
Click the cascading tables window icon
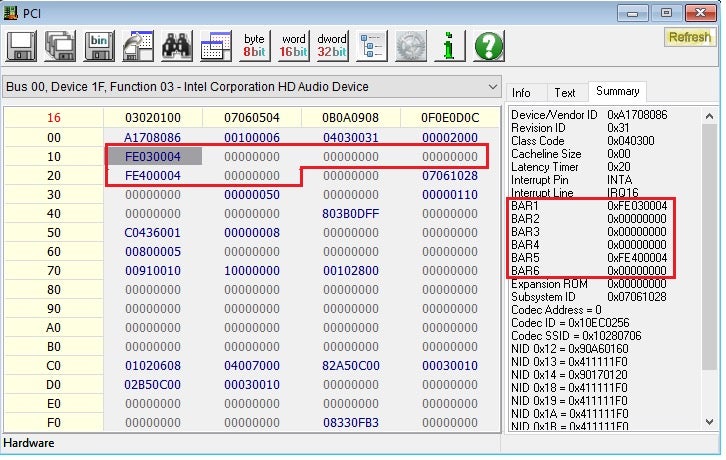(215, 46)
